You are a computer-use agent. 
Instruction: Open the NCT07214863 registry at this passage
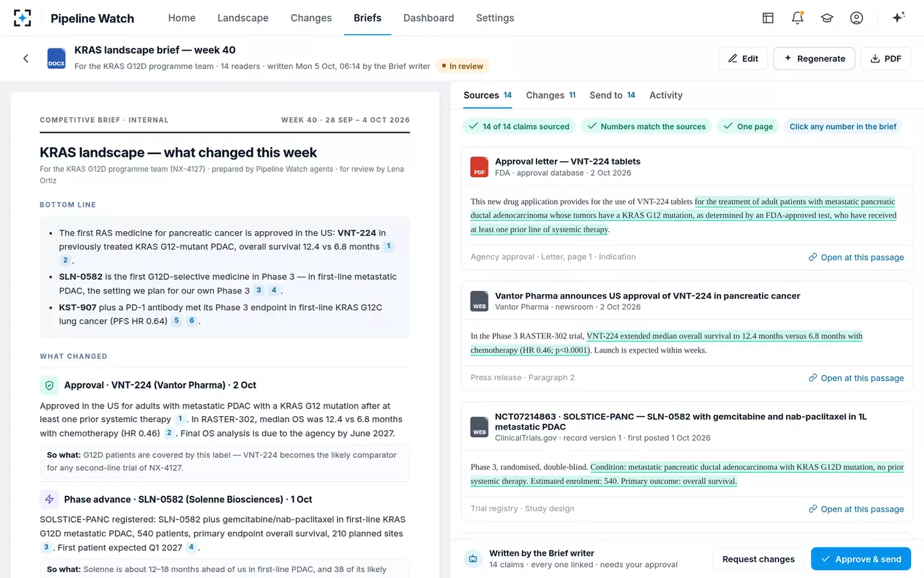coord(856,509)
